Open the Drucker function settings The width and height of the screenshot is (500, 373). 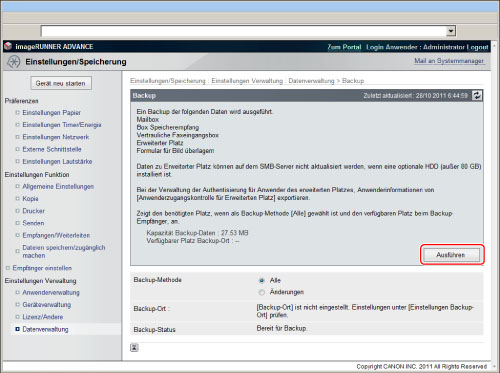(x=33, y=211)
